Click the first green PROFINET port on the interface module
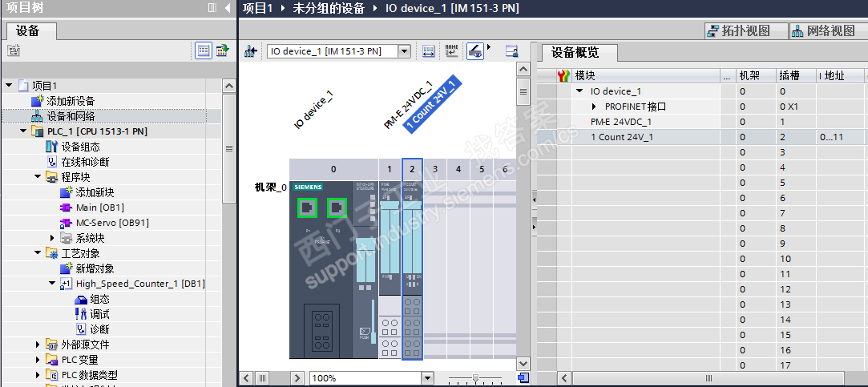Image resolution: width=868 pixels, height=387 pixels. (308, 208)
